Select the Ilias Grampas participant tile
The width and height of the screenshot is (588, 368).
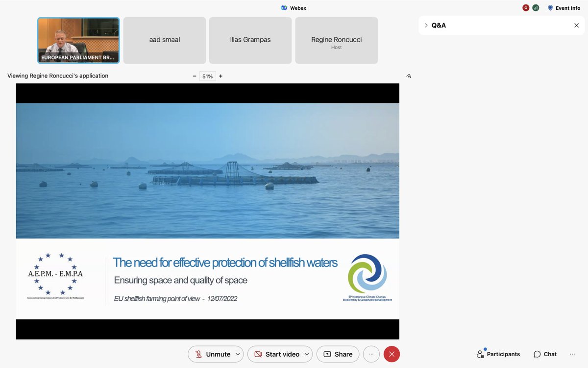tap(250, 41)
